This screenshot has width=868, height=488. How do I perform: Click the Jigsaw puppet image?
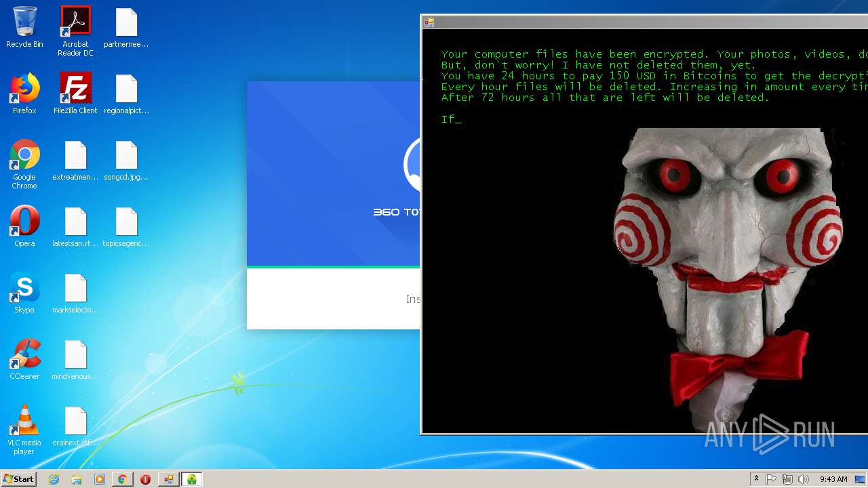(728, 279)
